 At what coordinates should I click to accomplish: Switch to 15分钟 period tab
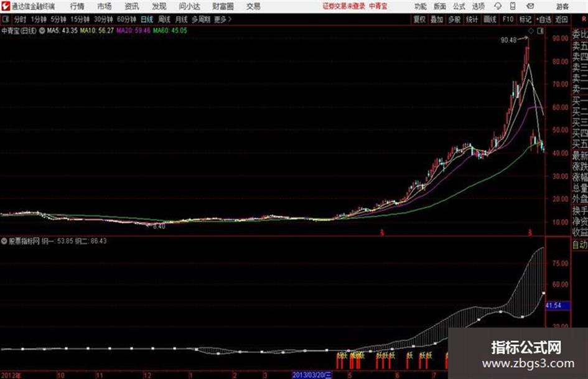pos(80,19)
